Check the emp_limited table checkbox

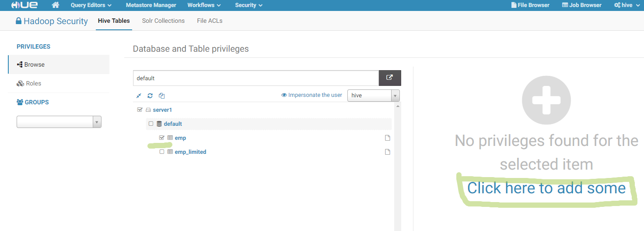point(162,152)
